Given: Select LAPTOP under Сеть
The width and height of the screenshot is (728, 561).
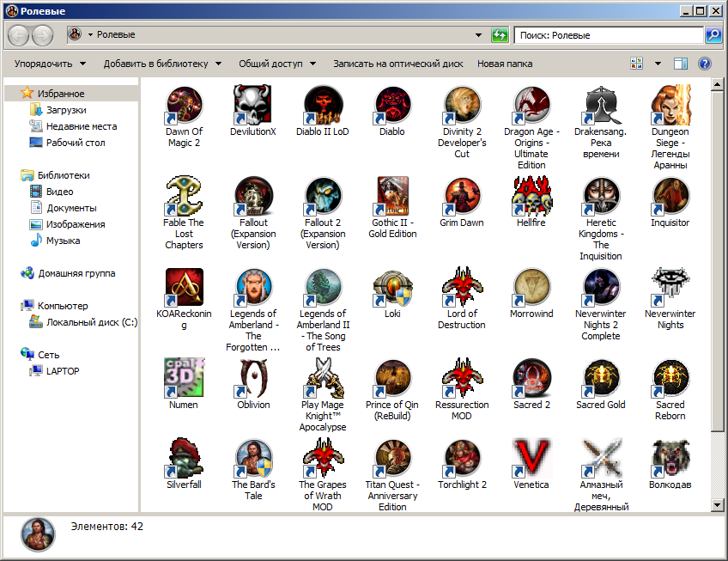Looking at the screenshot, I should (63, 371).
